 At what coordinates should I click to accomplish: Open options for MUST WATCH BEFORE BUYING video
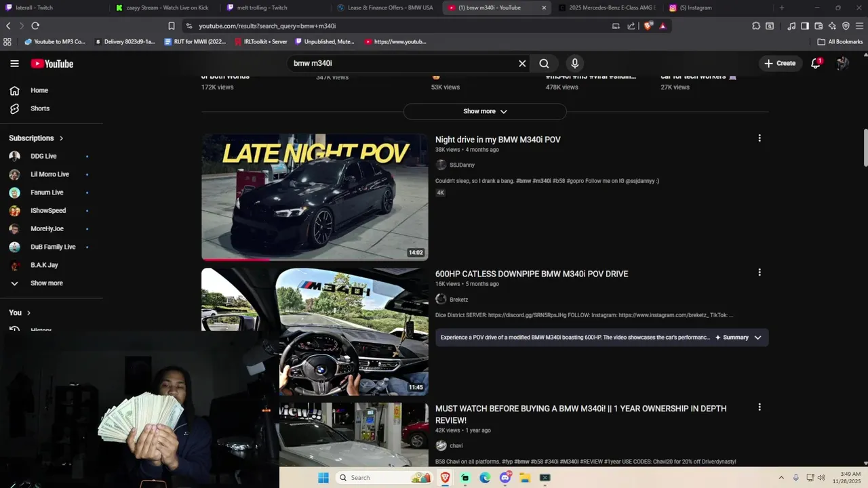pyautogui.click(x=759, y=407)
